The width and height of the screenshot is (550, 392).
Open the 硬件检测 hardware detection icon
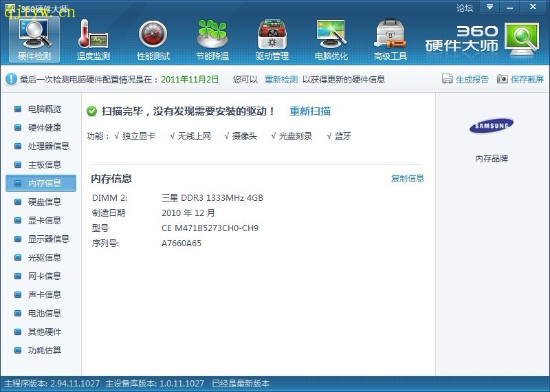pyautogui.click(x=34, y=40)
